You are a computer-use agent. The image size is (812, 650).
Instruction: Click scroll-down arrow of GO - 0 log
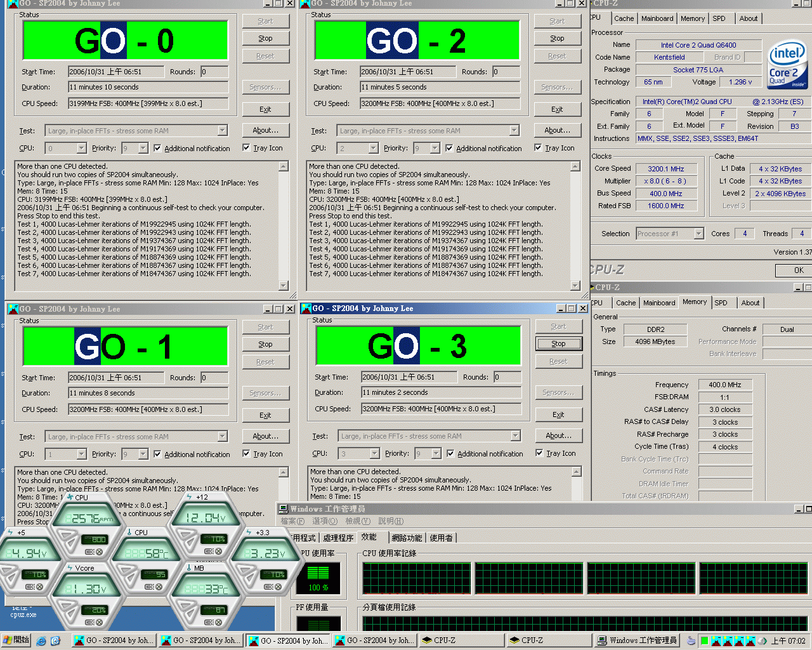coord(283,286)
